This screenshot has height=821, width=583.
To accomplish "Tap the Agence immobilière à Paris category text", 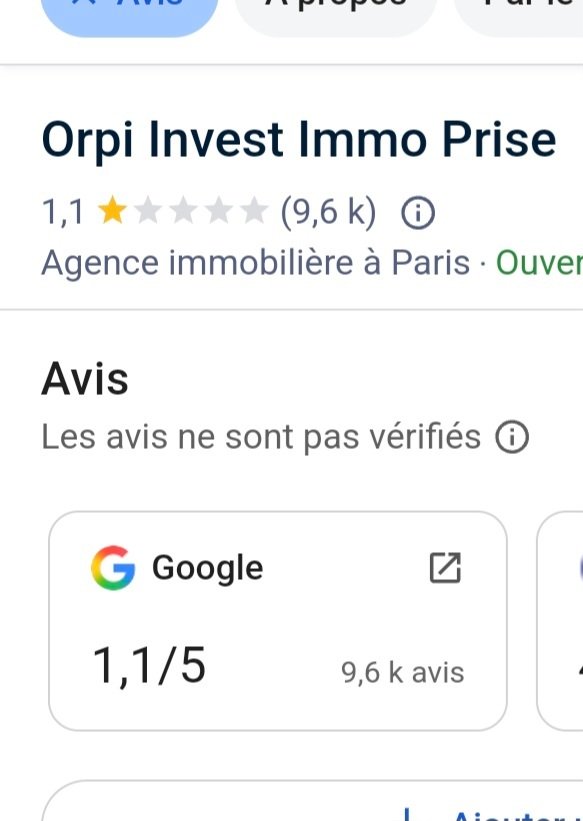I will coord(256,263).
